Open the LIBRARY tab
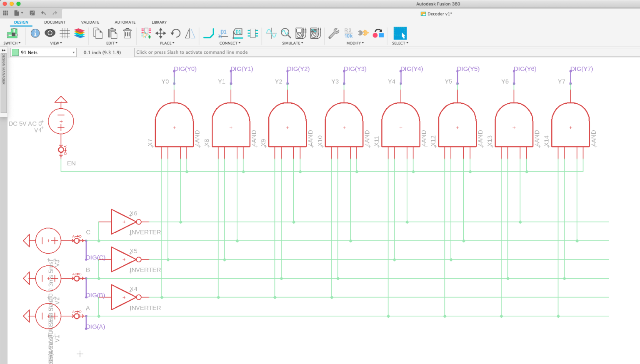This screenshot has width=640, height=364. click(x=159, y=22)
